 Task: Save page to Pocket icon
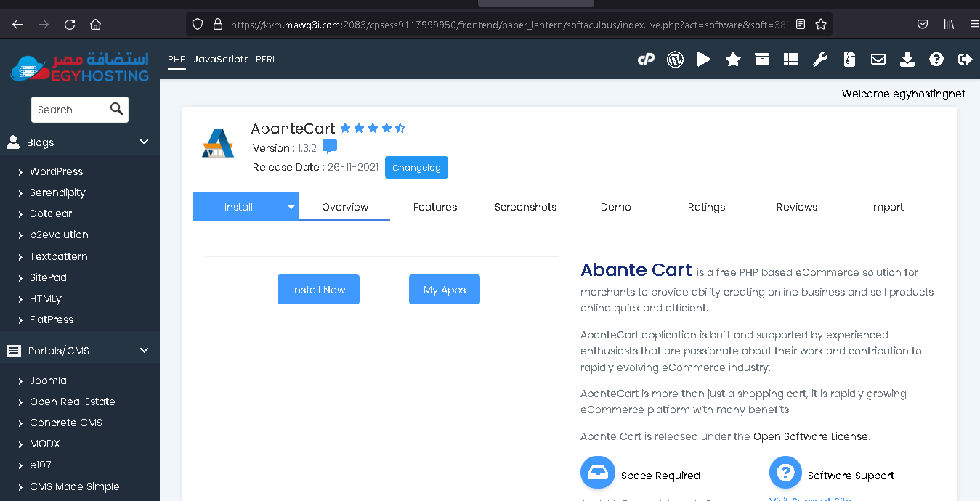click(x=923, y=24)
